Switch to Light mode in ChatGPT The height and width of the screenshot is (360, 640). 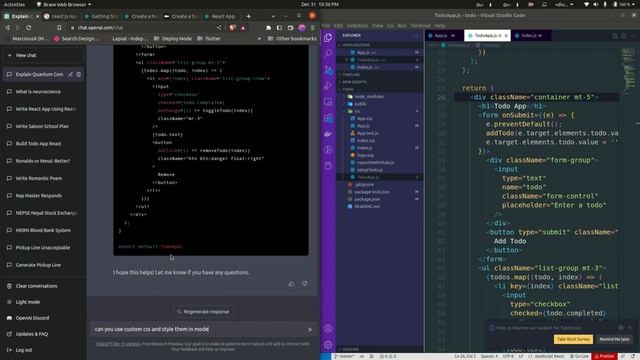point(28,302)
